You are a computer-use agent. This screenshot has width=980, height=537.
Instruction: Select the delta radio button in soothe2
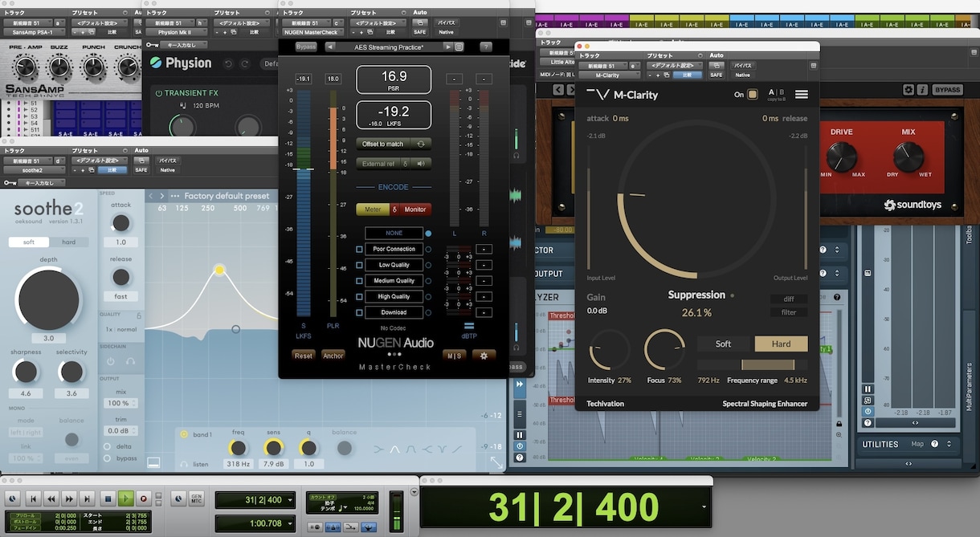pos(108,446)
